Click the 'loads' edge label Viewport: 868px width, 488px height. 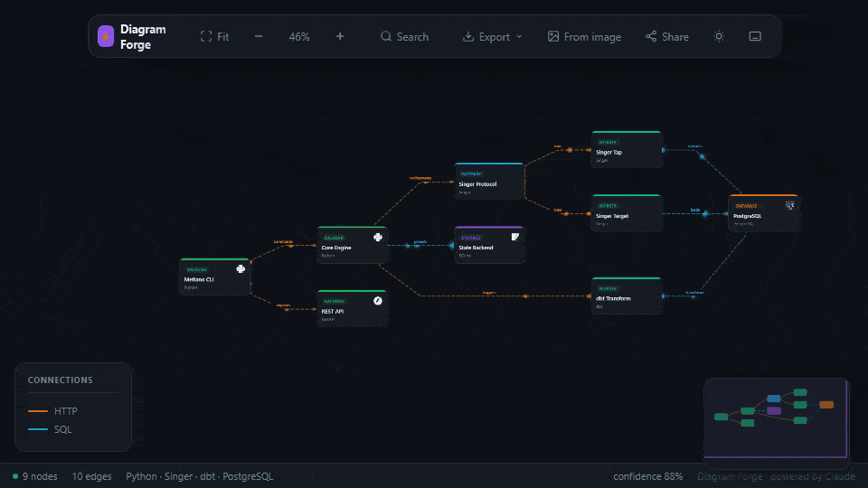click(694, 210)
